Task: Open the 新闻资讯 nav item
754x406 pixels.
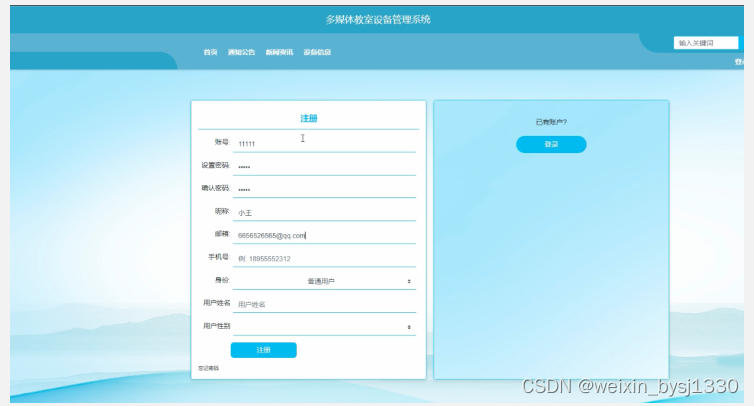Action: coord(279,52)
